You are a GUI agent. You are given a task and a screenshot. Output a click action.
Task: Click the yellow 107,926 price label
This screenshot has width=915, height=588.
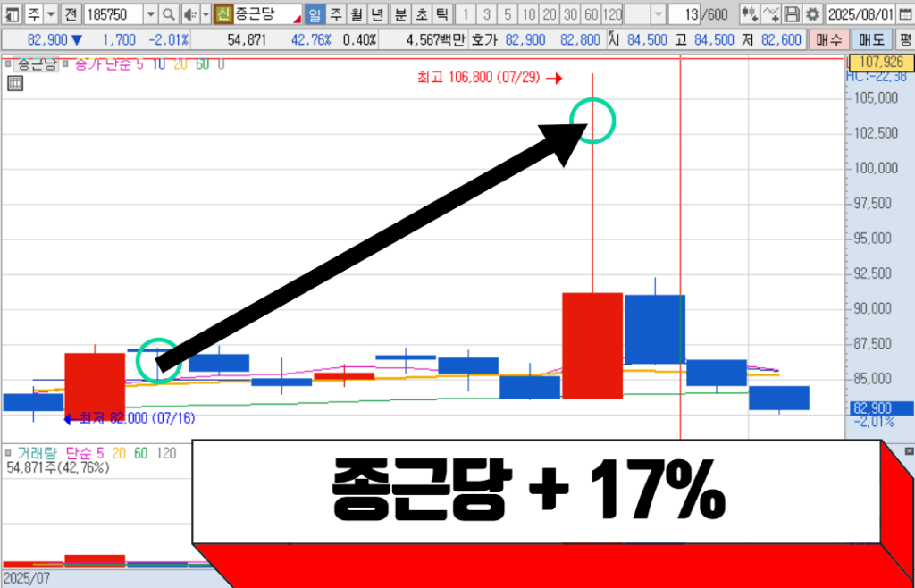[880, 62]
